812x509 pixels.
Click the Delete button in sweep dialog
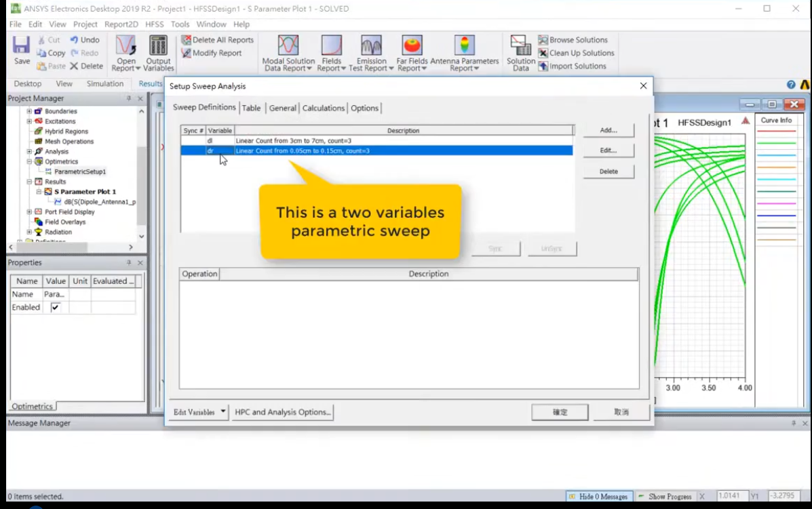click(608, 171)
